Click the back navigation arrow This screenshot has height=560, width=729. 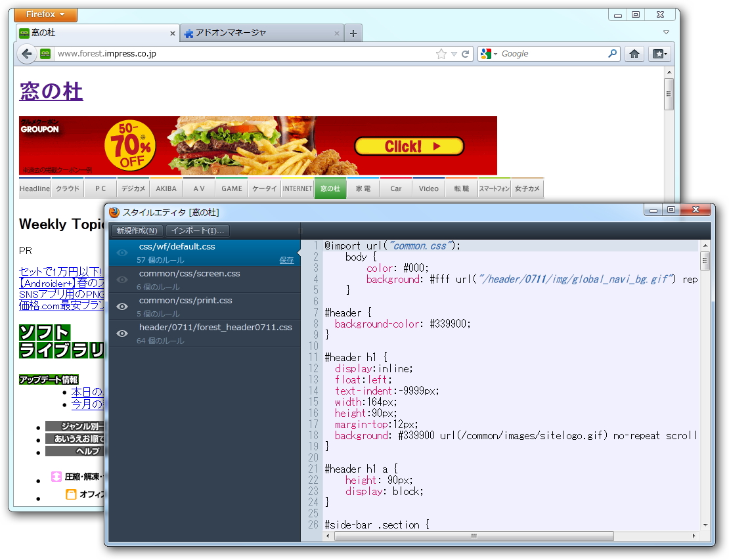point(26,54)
